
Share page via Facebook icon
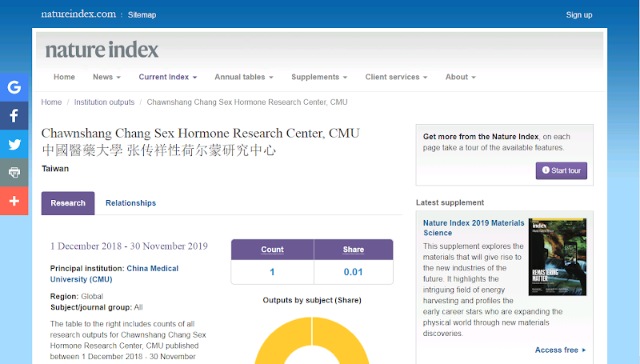pos(14,116)
